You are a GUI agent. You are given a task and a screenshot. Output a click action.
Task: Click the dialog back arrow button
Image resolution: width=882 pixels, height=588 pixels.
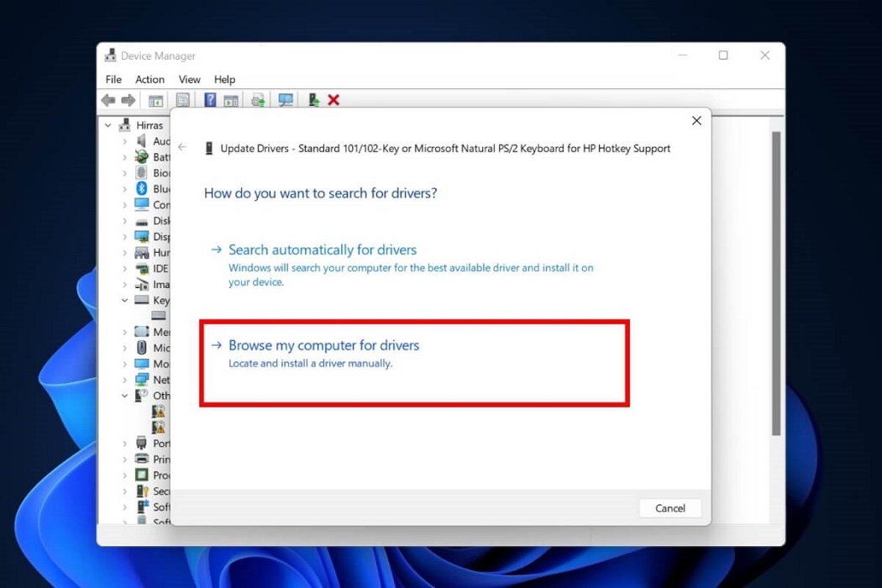click(182, 147)
